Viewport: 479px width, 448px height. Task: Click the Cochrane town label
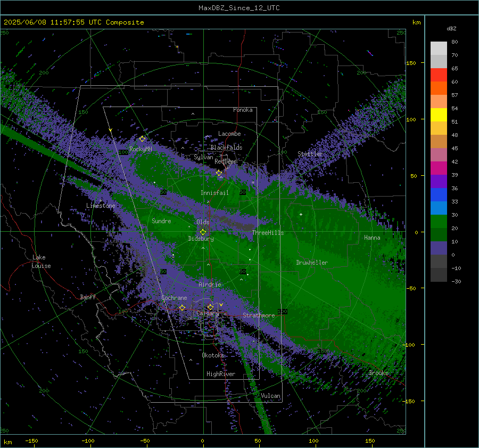(x=174, y=298)
